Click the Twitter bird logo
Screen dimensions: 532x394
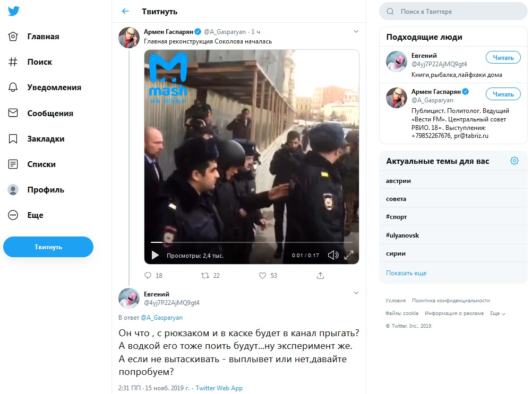(x=14, y=12)
